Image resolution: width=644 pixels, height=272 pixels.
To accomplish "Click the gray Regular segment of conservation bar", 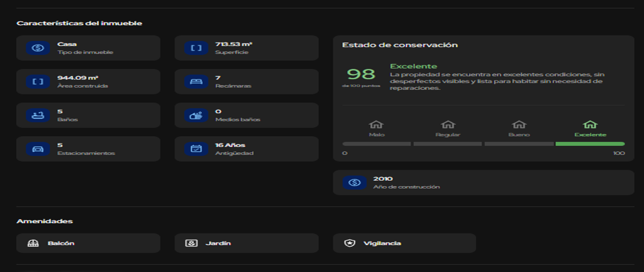I will [x=448, y=144].
